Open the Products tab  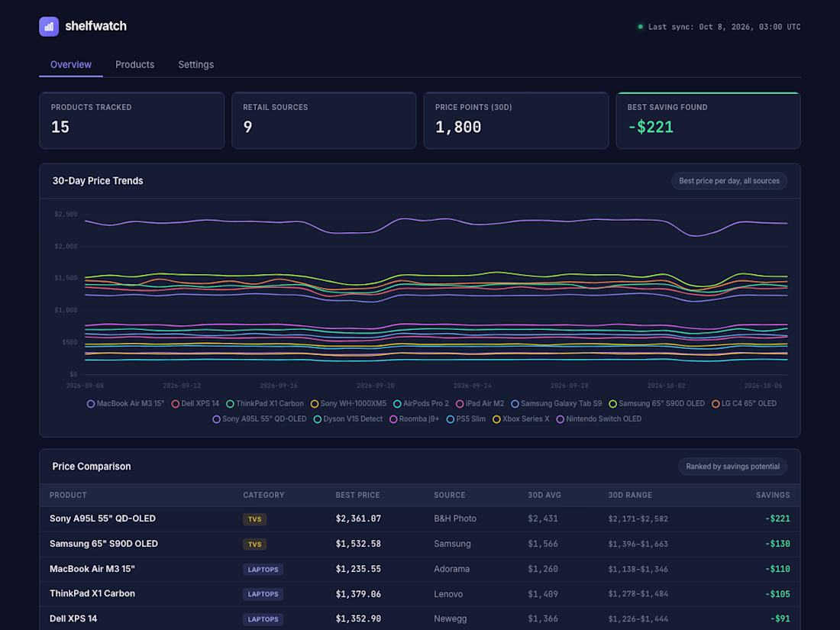[x=134, y=65]
